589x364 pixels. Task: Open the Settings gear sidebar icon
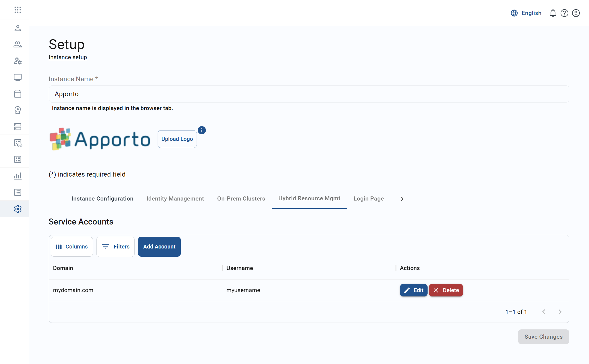click(x=18, y=209)
